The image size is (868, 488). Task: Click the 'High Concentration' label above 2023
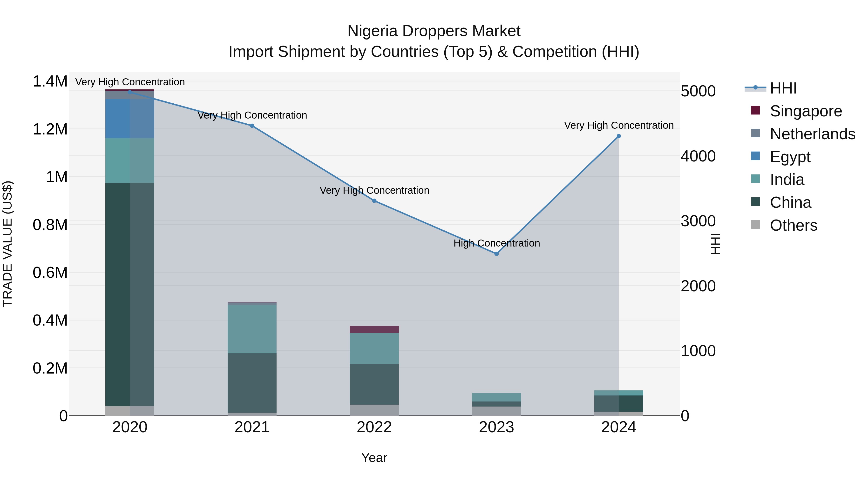[497, 243]
